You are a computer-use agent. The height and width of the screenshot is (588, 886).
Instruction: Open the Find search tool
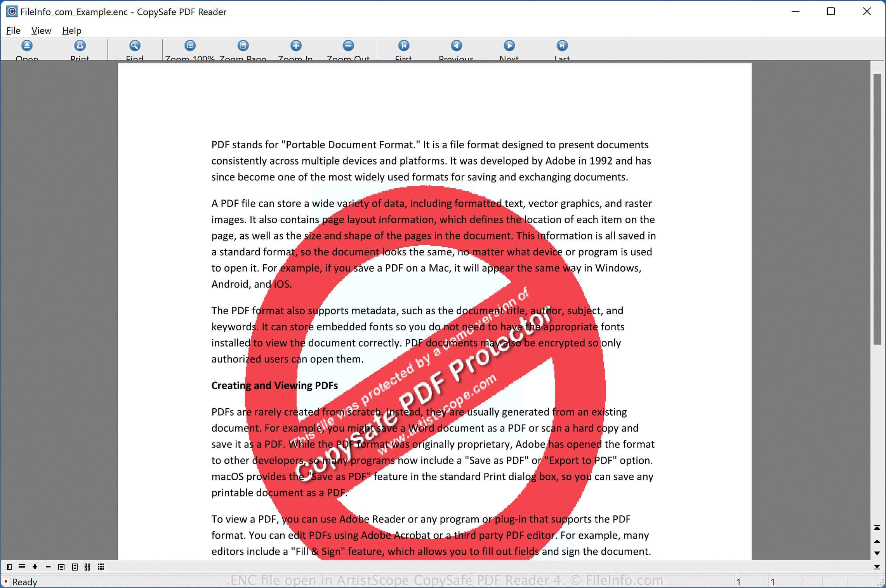135,46
